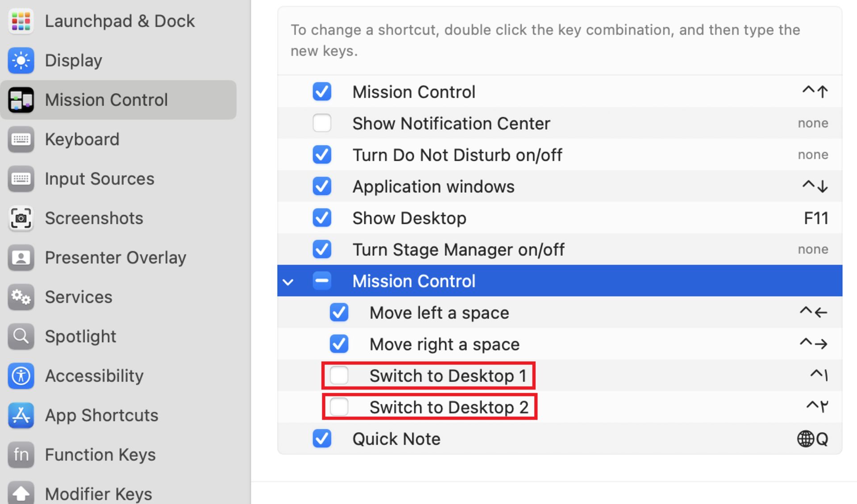The height and width of the screenshot is (504, 857).
Task: Open the Accessibility icon in sidebar
Action: click(21, 375)
